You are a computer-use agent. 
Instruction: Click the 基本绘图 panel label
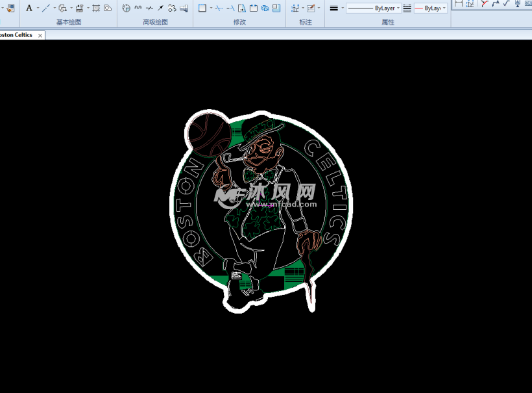69,22
